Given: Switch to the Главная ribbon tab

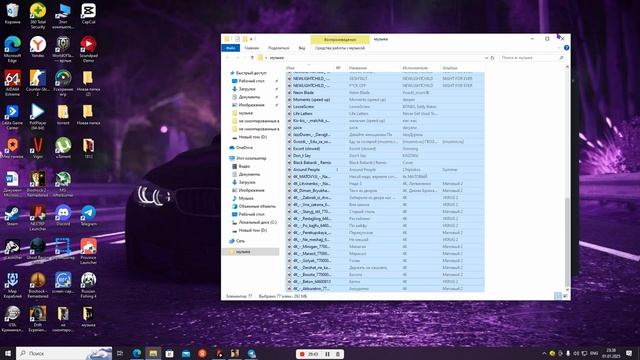Looking at the screenshot, I should pyautogui.click(x=251, y=48).
